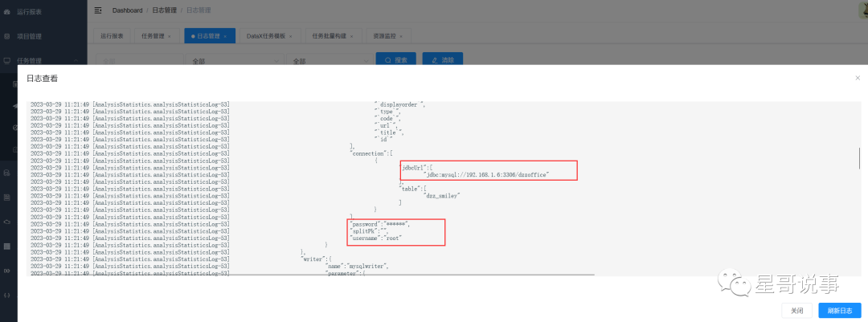868x322 pixels.
Task: Click the 项目管理 sidebar icon
Action: 7,36
